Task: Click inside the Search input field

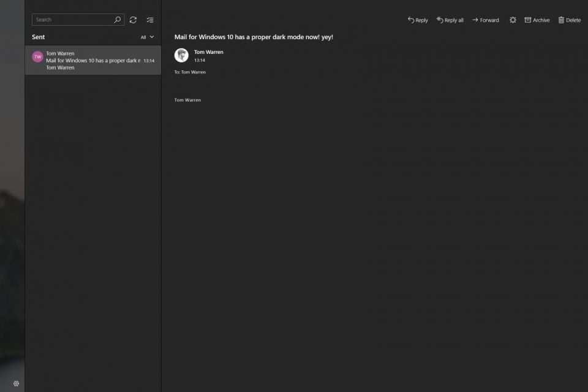Action: tap(73, 19)
